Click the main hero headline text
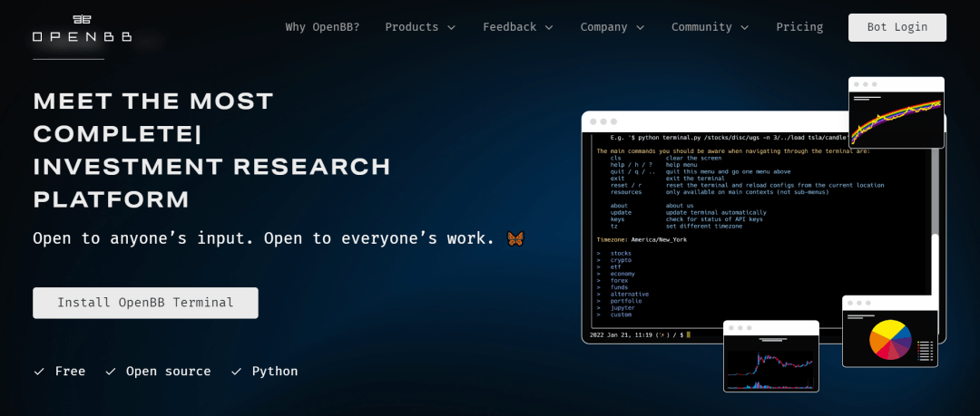Image resolution: width=980 pixels, height=416 pixels. click(x=211, y=150)
